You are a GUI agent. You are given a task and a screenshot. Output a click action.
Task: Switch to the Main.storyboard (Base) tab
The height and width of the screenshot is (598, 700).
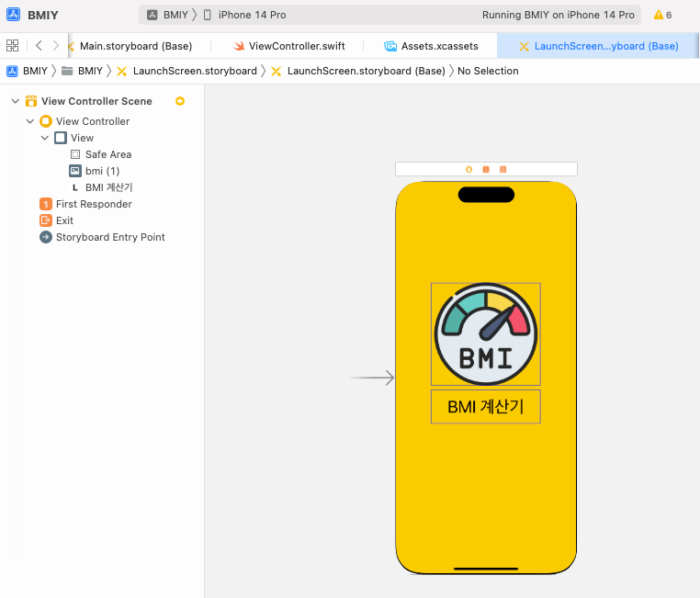tap(135, 46)
